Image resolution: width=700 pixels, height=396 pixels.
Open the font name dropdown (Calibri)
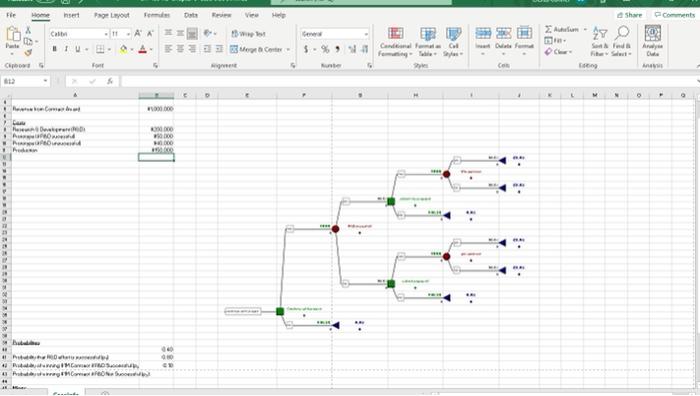click(106, 34)
